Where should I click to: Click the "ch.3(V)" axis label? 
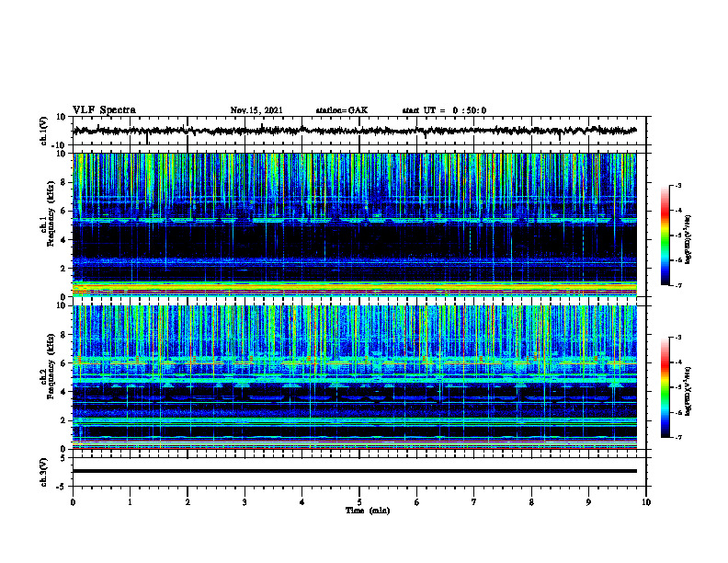click(43, 472)
